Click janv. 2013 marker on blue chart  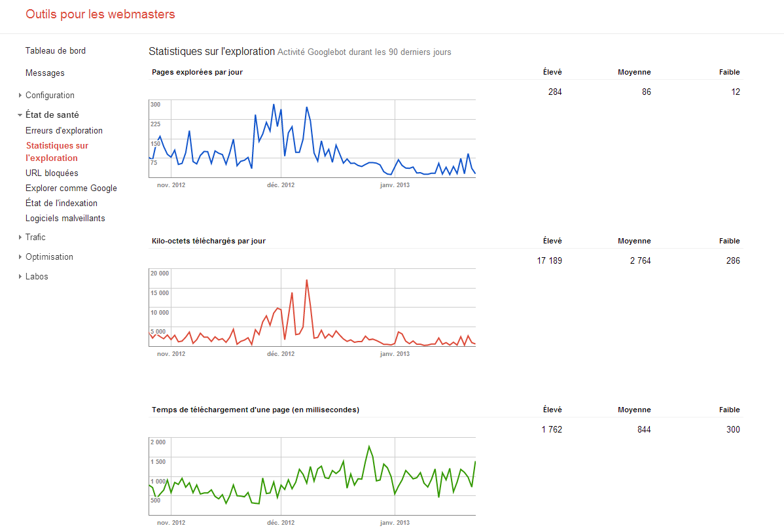(x=395, y=185)
